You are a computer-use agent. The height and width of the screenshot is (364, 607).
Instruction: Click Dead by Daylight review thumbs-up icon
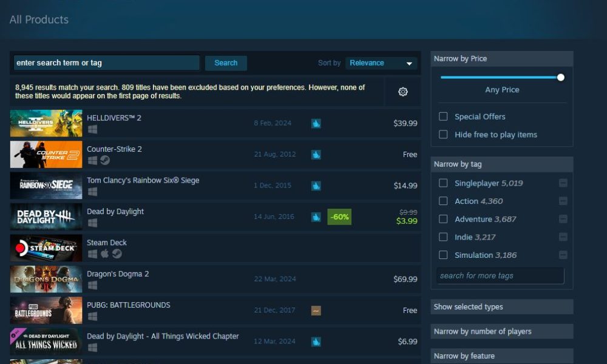click(316, 217)
